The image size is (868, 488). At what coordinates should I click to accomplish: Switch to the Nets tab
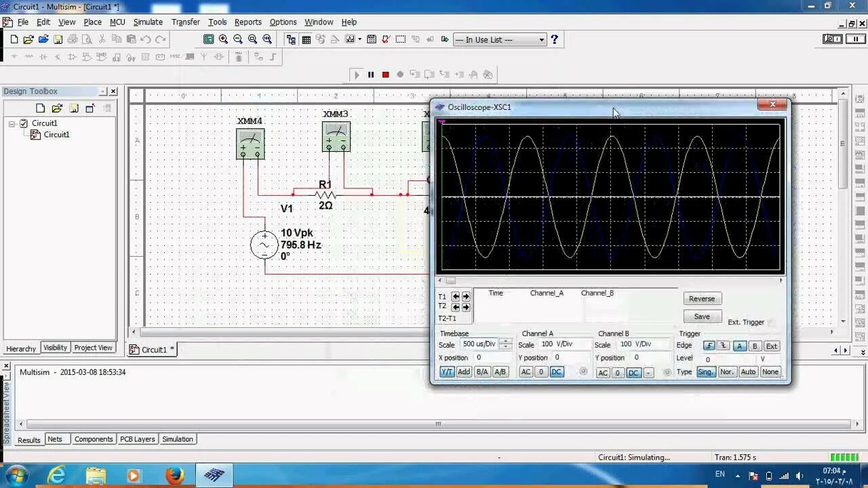tap(55, 439)
